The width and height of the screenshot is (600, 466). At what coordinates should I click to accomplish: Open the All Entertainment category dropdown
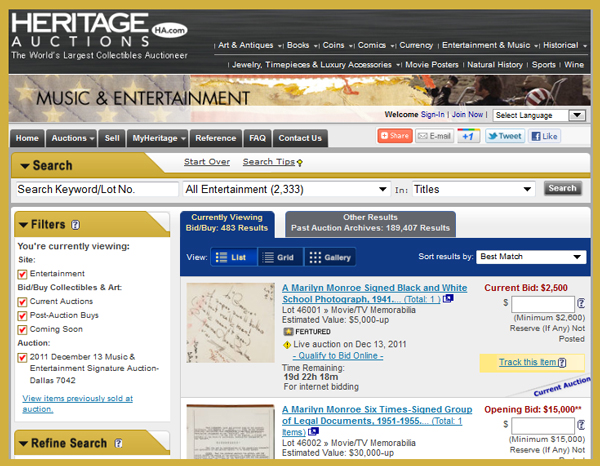pos(286,189)
